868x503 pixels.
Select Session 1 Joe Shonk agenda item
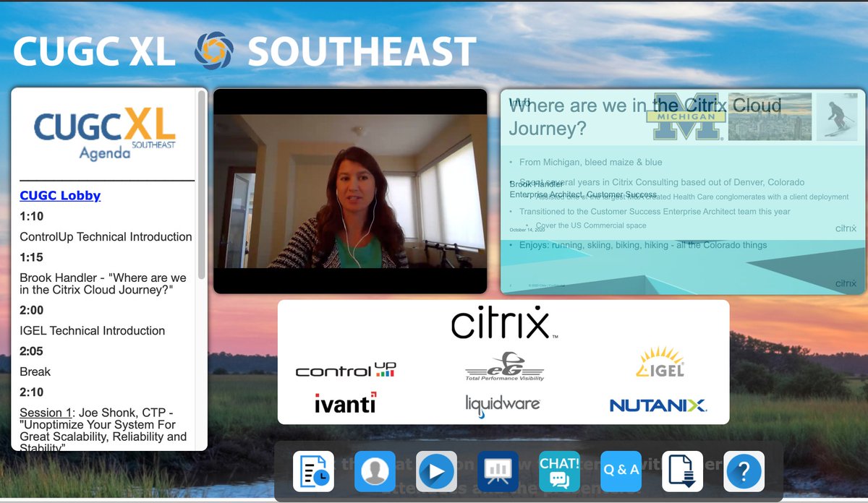click(x=103, y=430)
